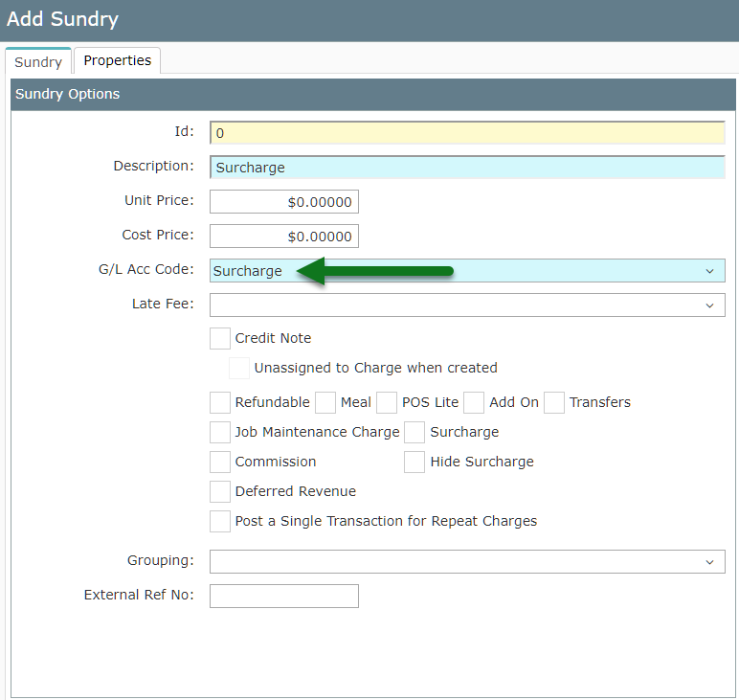Click the G/L Acc Code label
The height and width of the screenshot is (700, 739).
146,269
